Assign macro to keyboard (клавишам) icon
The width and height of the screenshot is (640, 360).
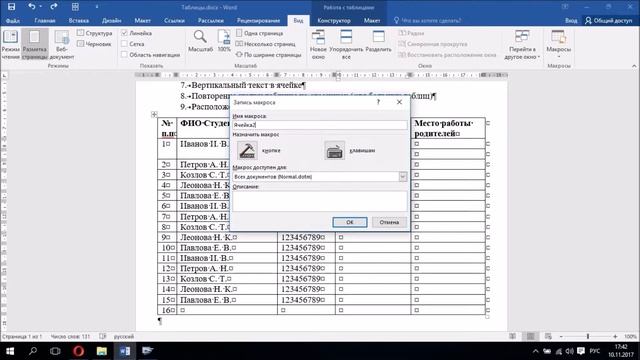click(334, 151)
